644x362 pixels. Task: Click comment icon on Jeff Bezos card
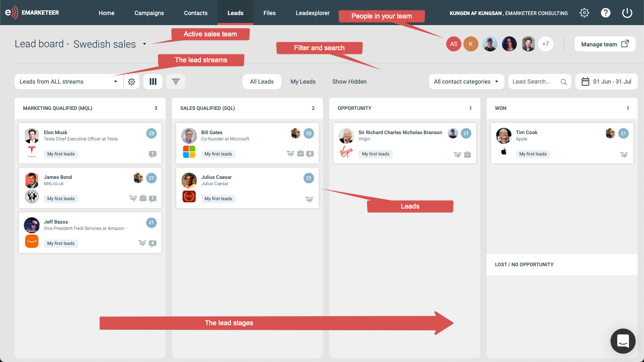coord(153,243)
